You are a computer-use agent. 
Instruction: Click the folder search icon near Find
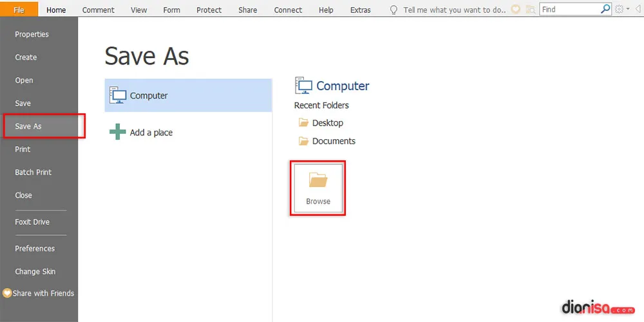tap(531, 10)
